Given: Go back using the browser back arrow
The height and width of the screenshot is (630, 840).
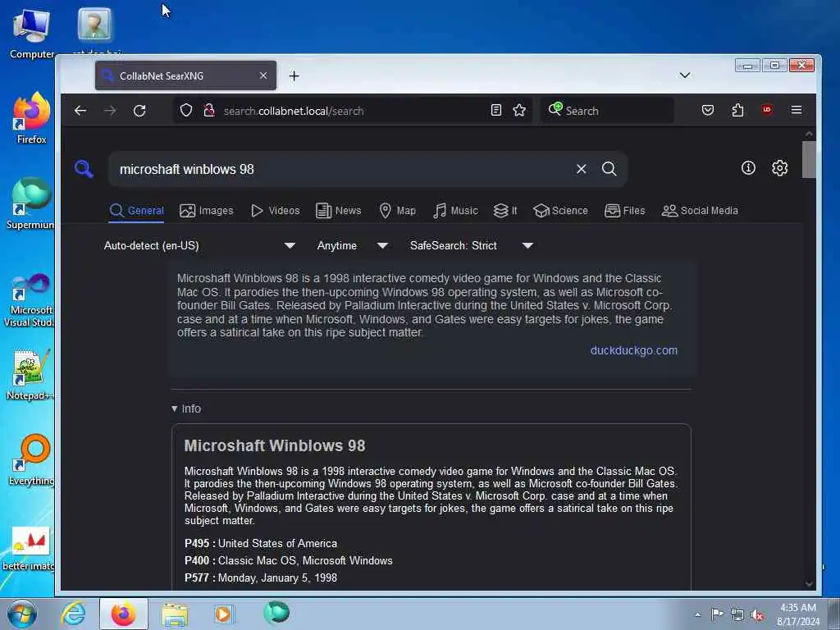Looking at the screenshot, I should (x=80, y=111).
